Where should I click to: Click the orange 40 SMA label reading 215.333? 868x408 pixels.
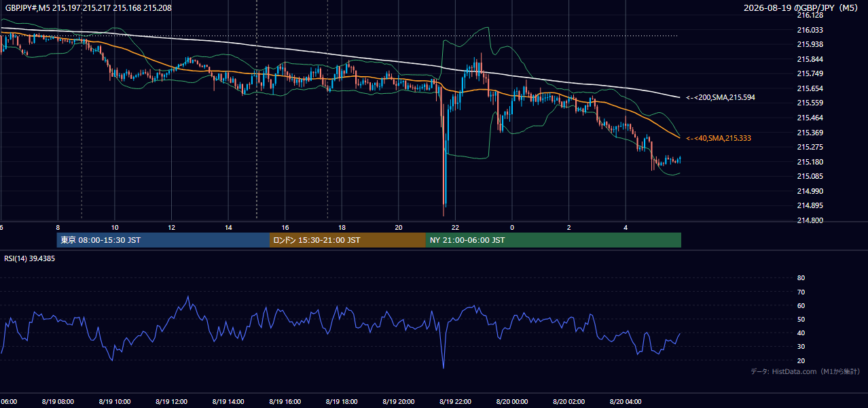point(719,138)
